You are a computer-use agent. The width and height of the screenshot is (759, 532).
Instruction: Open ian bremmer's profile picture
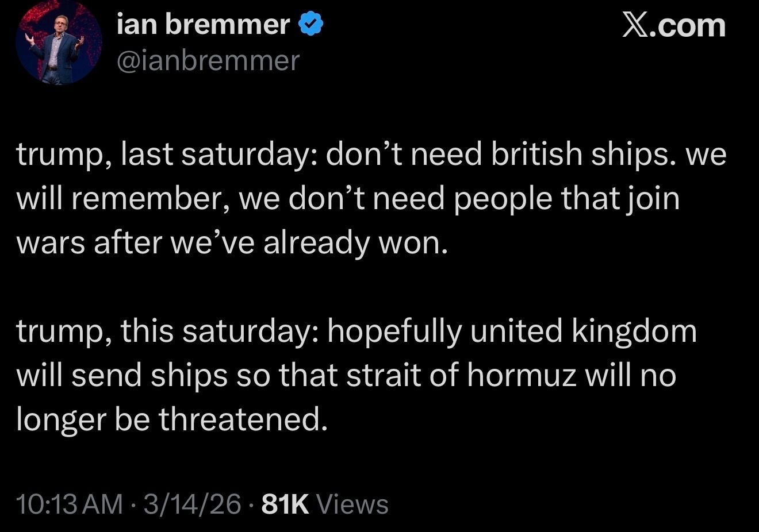click(x=59, y=43)
